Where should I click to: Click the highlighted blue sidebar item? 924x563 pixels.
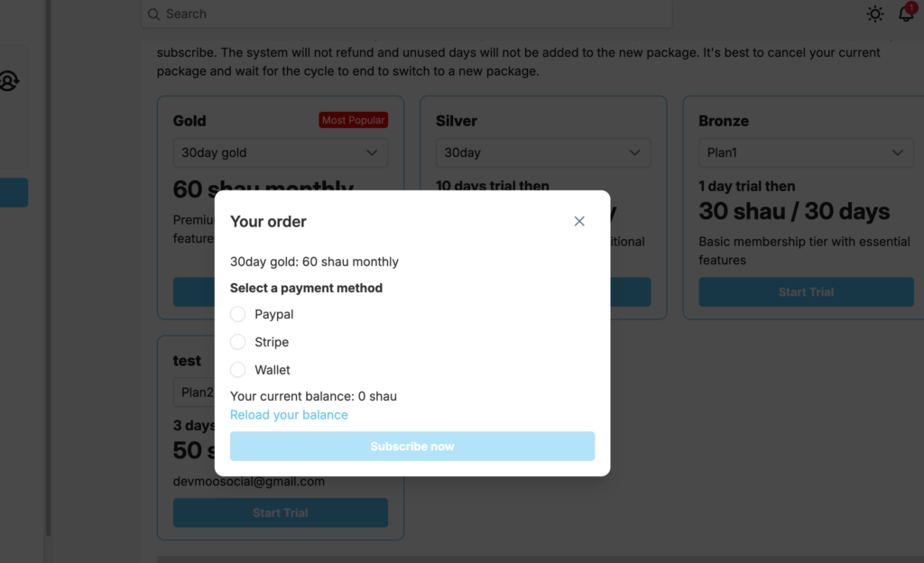[x=14, y=192]
